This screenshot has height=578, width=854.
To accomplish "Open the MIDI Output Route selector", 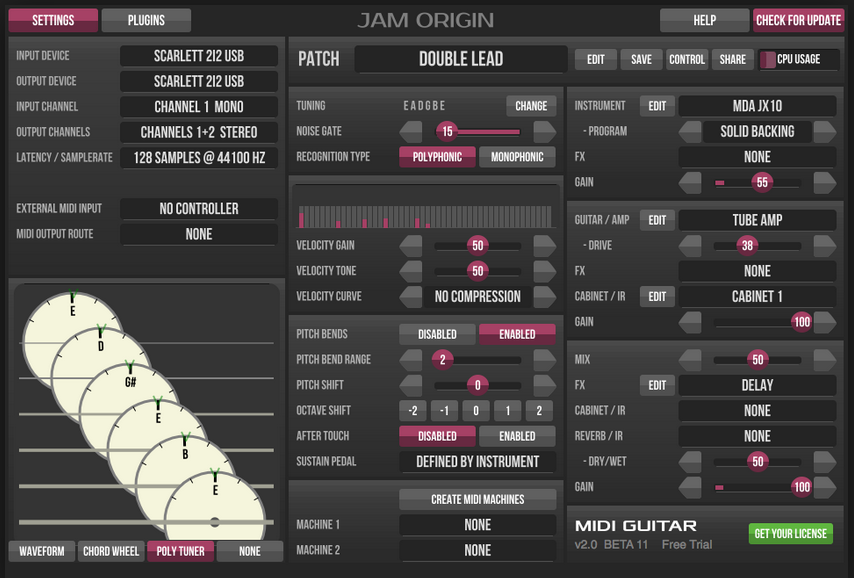I will tap(199, 234).
